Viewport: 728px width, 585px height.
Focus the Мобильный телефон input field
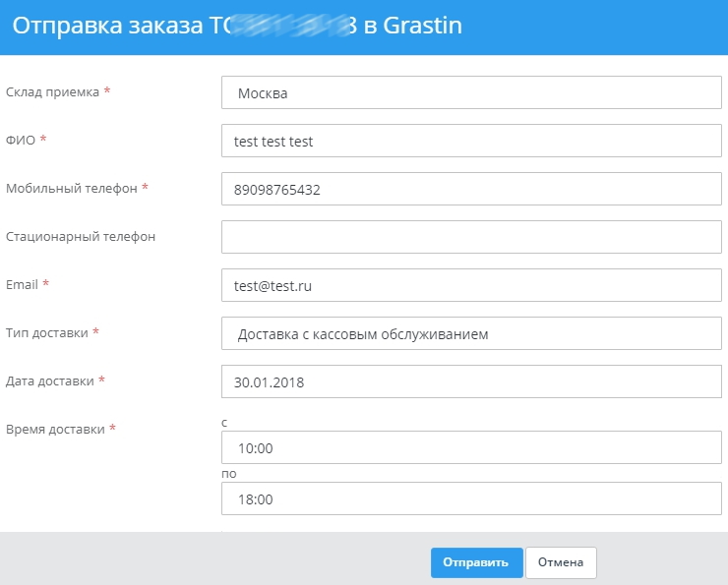point(471,190)
